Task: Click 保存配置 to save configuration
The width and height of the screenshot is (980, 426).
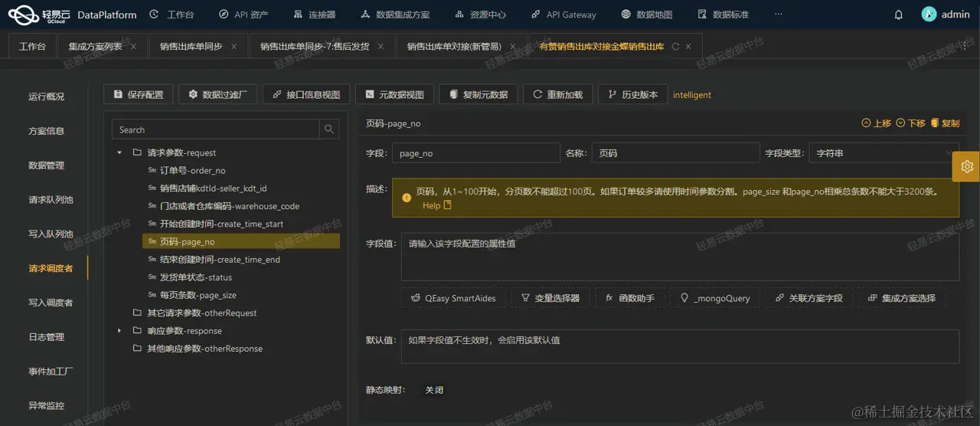Action: point(139,94)
